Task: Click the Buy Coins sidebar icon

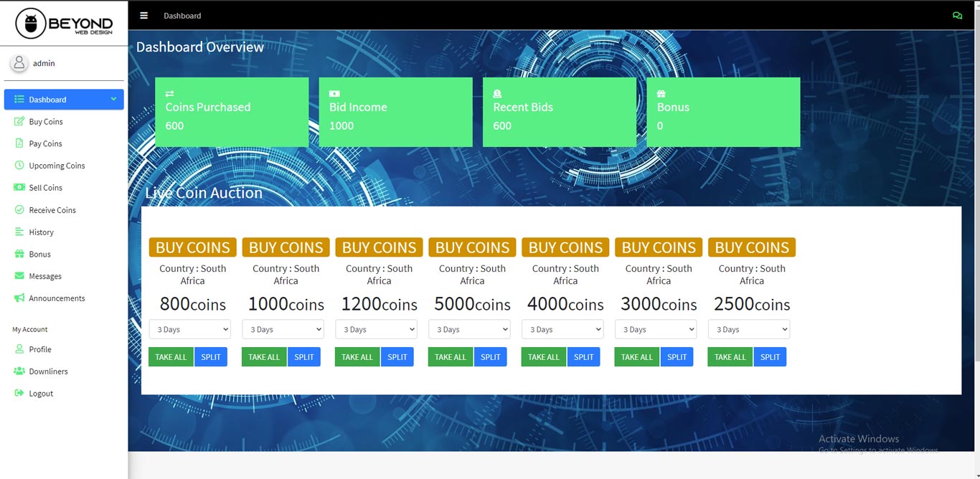Action: tap(19, 122)
